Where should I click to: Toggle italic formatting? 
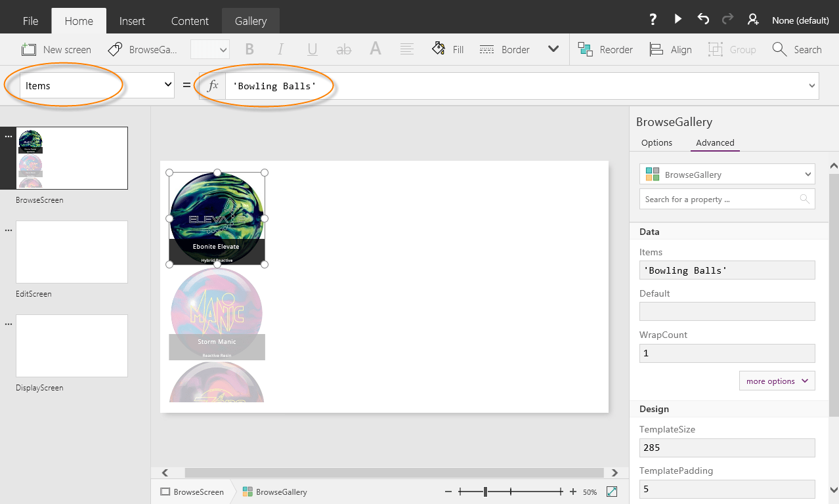click(x=280, y=49)
